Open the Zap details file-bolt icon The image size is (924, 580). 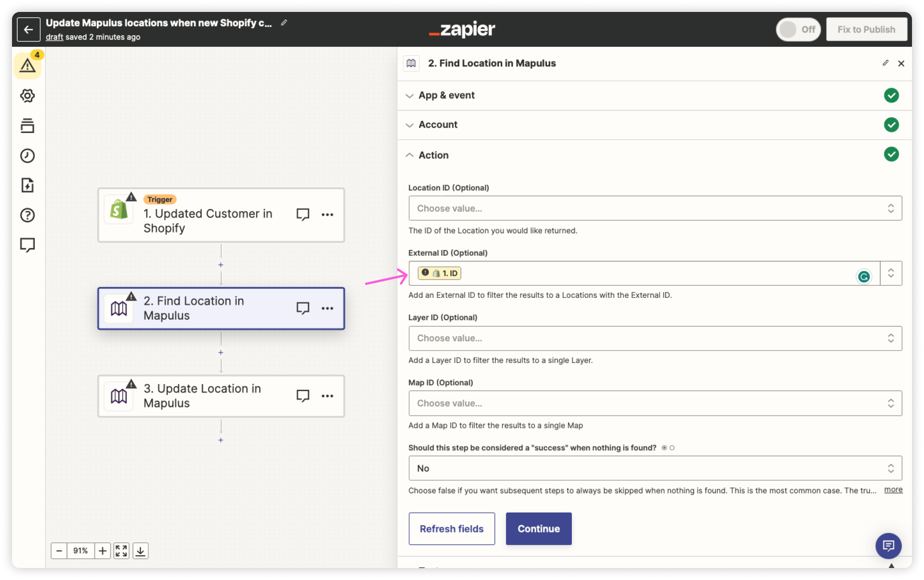pos(27,185)
